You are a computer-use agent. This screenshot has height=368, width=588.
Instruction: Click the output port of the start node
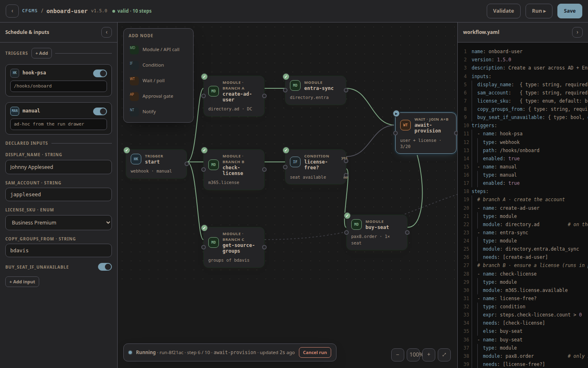[x=187, y=164]
